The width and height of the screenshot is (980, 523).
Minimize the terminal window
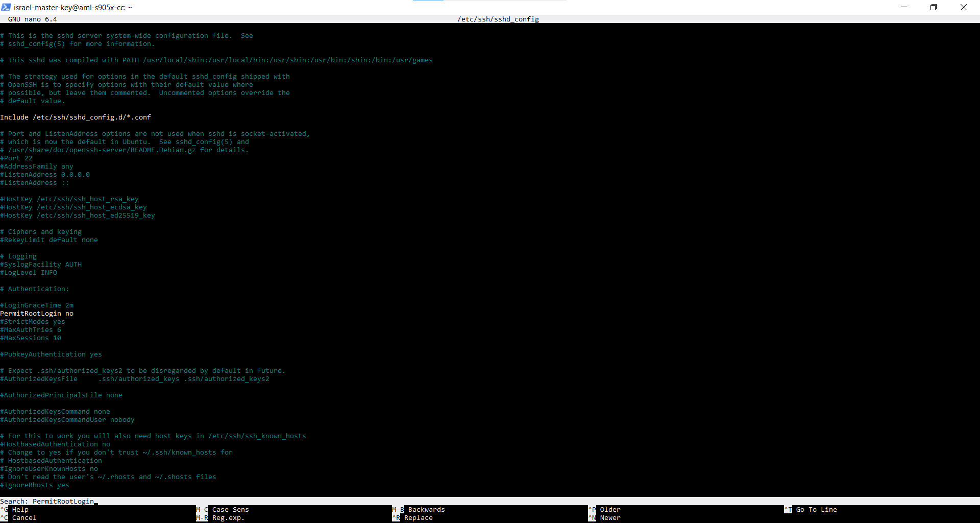coord(904,7)
